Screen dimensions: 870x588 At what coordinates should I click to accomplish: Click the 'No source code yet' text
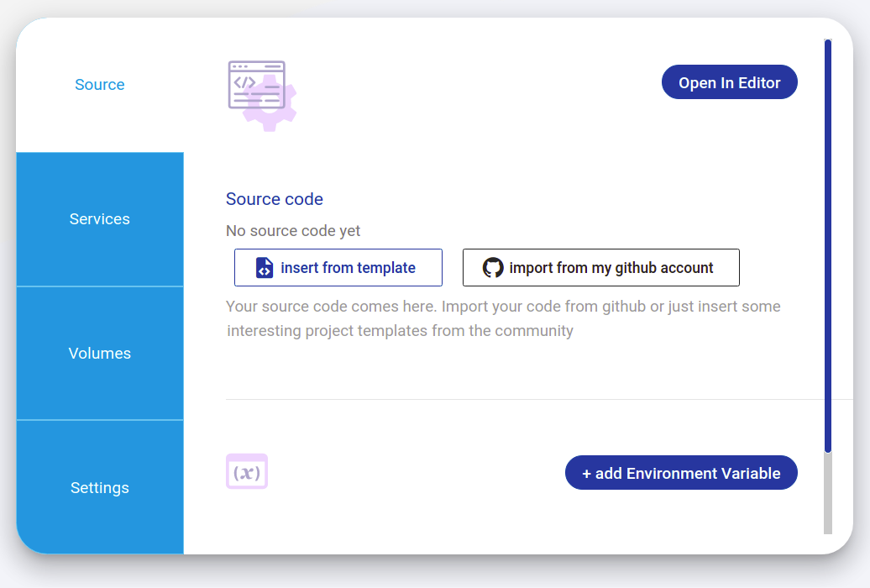tap(292, 230)
